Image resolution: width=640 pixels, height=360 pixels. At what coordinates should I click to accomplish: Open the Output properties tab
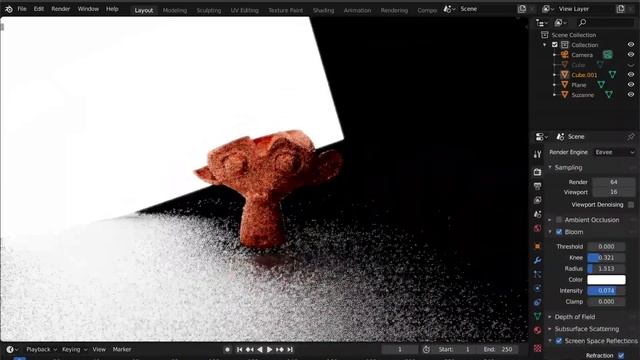(x=538, y=186)
